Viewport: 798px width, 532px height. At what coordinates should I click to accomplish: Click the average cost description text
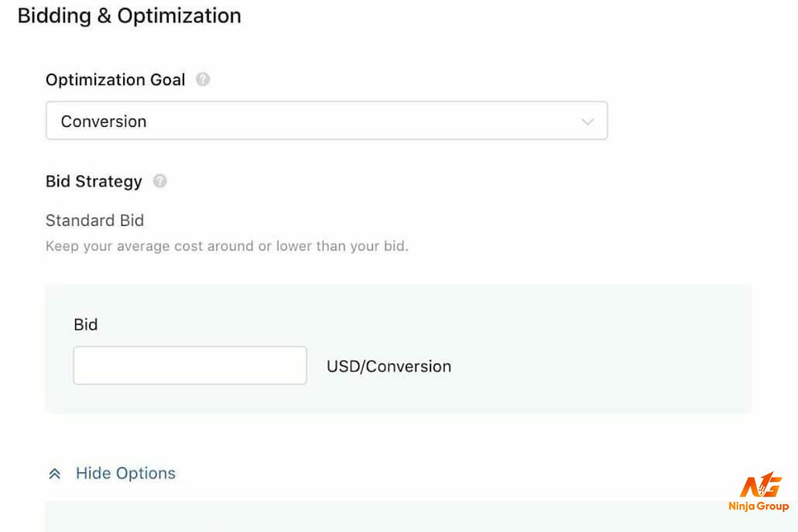(227, 246)
